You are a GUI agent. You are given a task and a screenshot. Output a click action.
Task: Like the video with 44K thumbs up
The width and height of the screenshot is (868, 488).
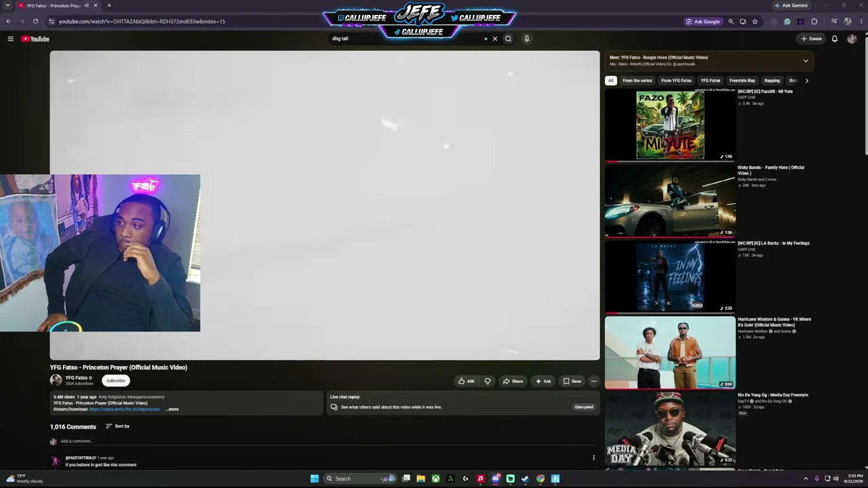coord(466,381)
